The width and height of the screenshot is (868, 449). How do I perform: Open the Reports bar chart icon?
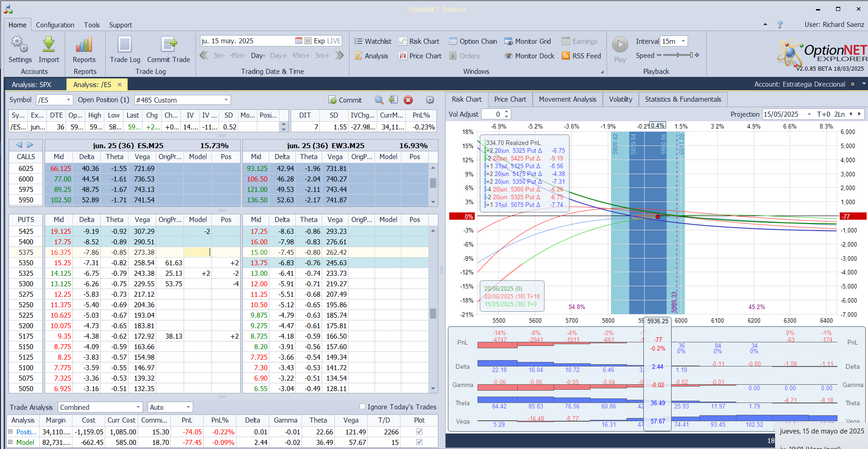point(84,45)
